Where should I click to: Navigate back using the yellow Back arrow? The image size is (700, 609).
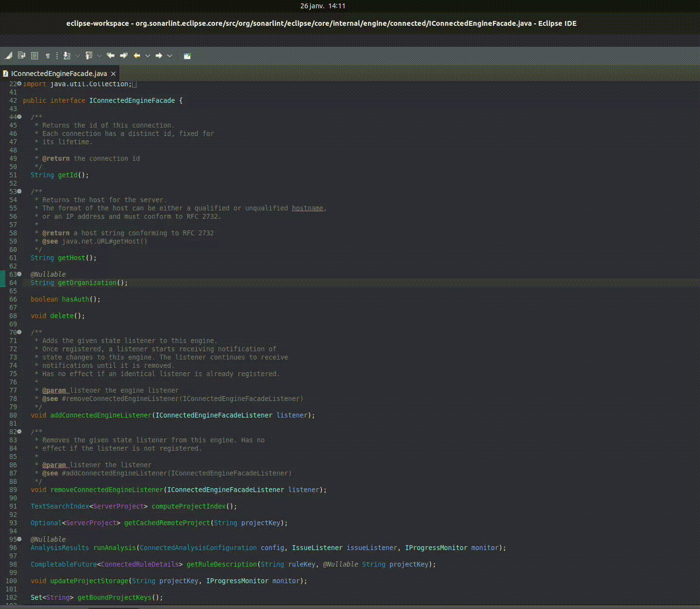(x=137, y=56)
